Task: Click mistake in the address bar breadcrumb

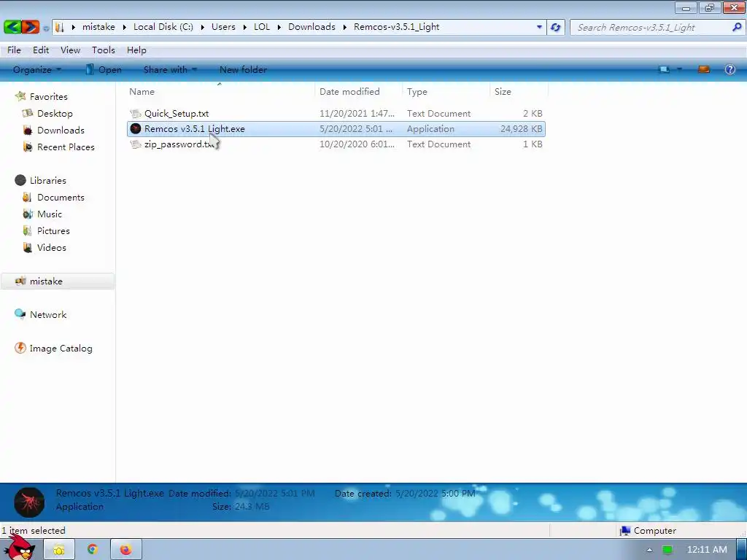Action: 98,27
